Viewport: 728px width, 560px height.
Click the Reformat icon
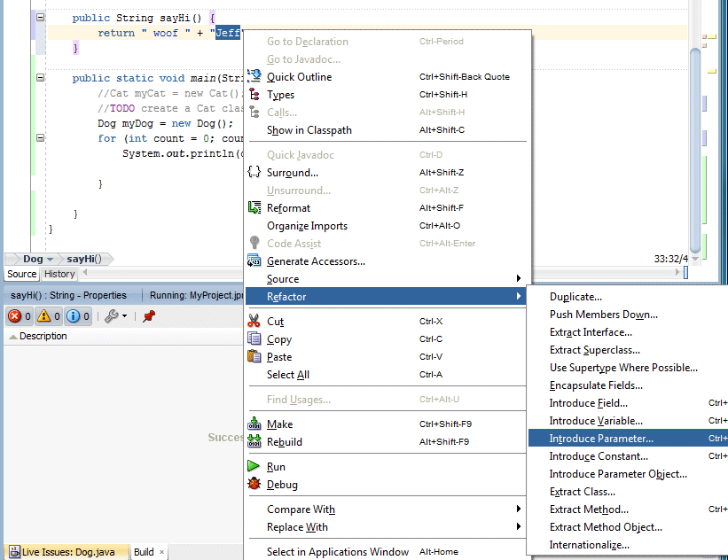(x=254, y=208)
